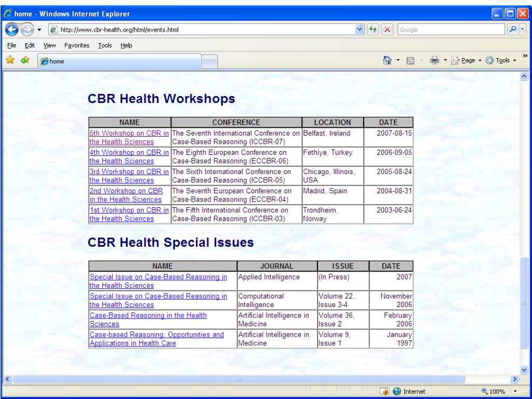Viewport: 532px width, 399px height.
Task: Click the 'CBR Health Workshops' heading
Action: (x=162, y=99)
